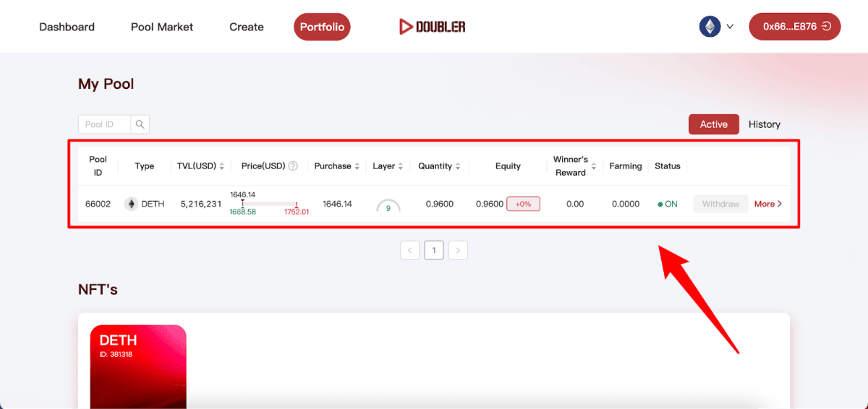Select the Portfolio tab

click(323, 27)
